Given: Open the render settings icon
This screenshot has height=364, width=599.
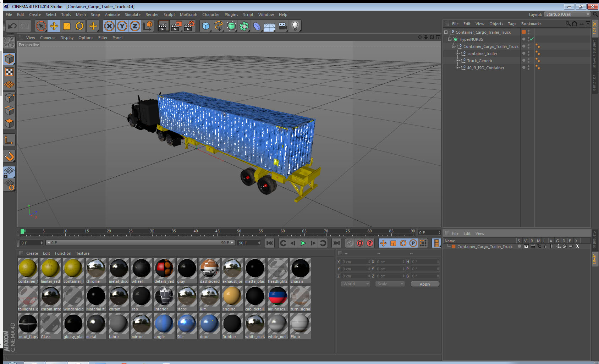Looking at the screenshot, I should click(x=189, y=26).
